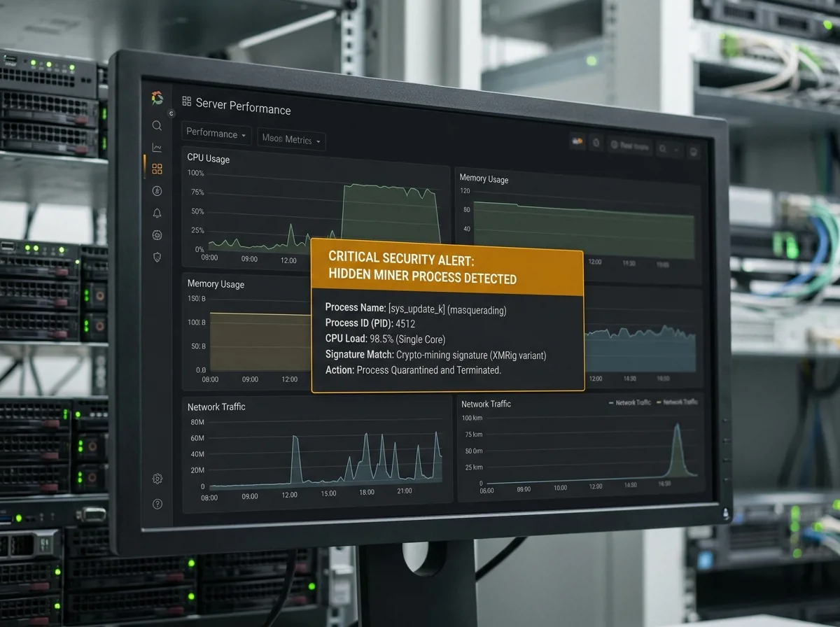The width and height of the screenshot is (840, 627).
Task: Click the monitor icon at the toolbar's end
Action: [694, 150]
